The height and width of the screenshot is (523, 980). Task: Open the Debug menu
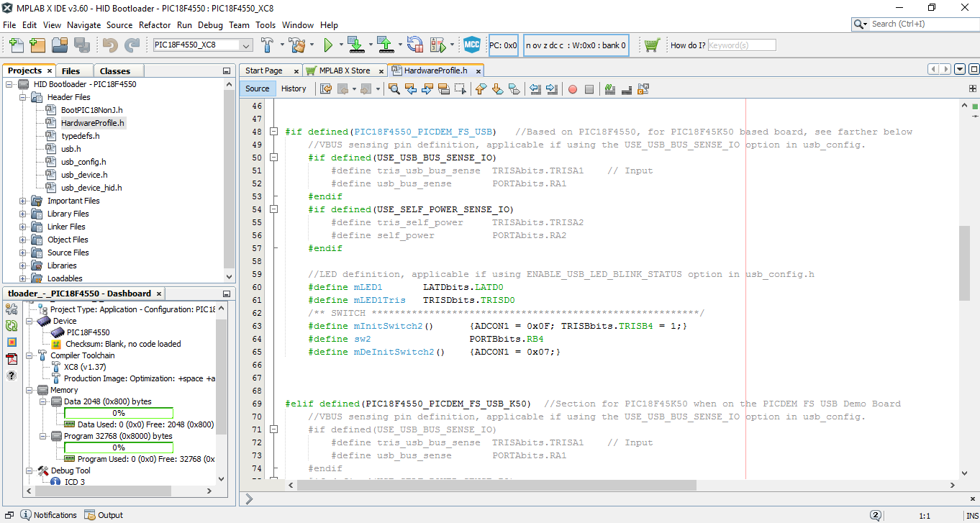[210, 24]
